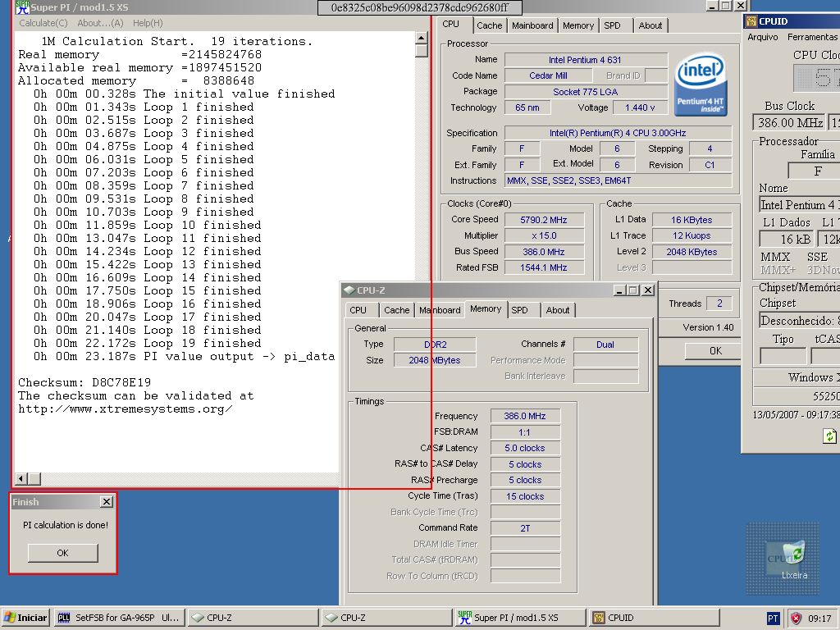This screenshot has width=840, height=630.
Task: Open the Ferramentas menu in CPUID
Action: click(x=812, y=37)
